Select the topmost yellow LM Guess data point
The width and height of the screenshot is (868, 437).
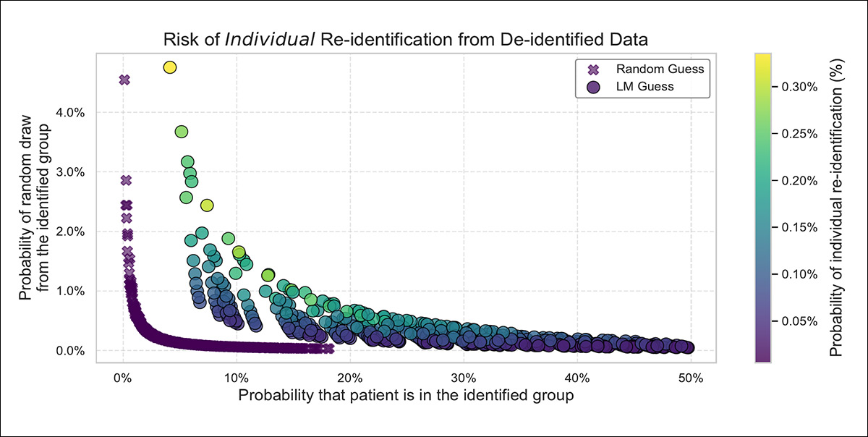pos(170,67)
